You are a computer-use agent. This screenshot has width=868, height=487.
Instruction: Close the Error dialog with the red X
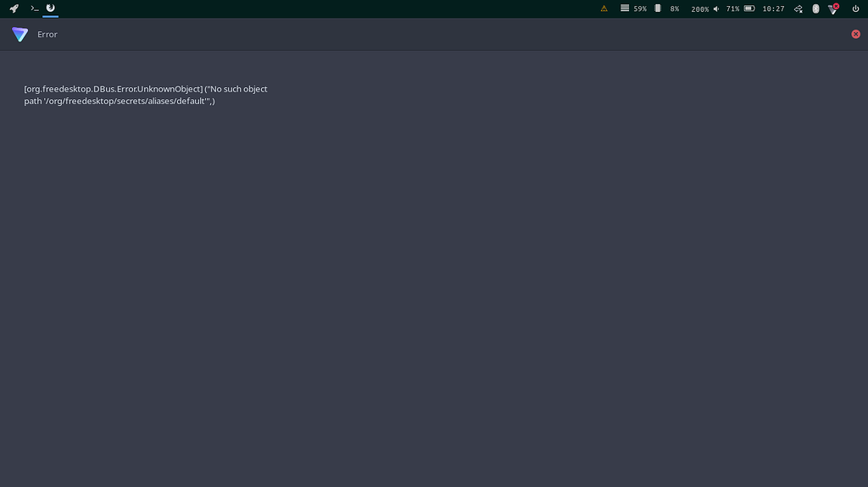coord(856,35)
